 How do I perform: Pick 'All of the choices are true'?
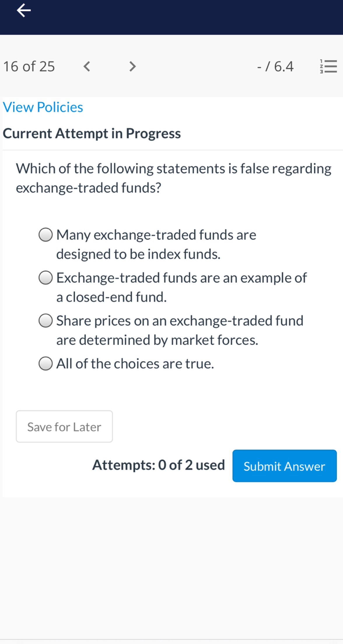coord(45,364)
